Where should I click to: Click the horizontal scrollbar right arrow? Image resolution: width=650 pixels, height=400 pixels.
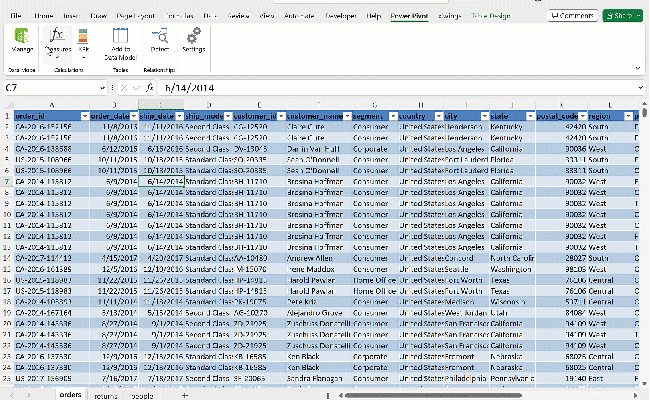pos(636,395)
